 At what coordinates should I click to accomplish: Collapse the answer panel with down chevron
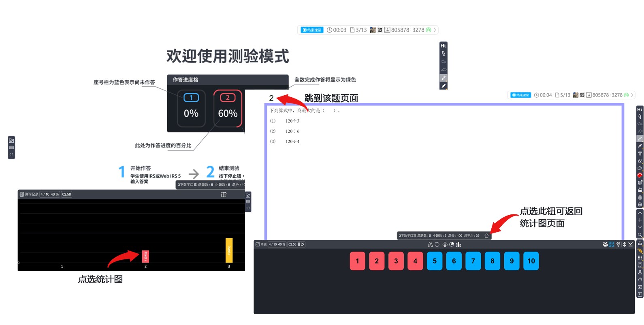pyautogui.click(x=631, y=244)
